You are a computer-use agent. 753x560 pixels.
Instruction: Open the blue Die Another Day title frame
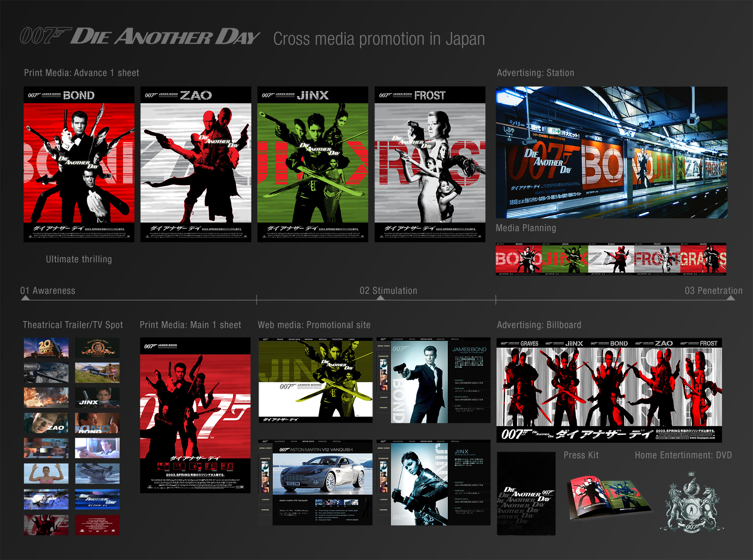click(x=97, y=499)
